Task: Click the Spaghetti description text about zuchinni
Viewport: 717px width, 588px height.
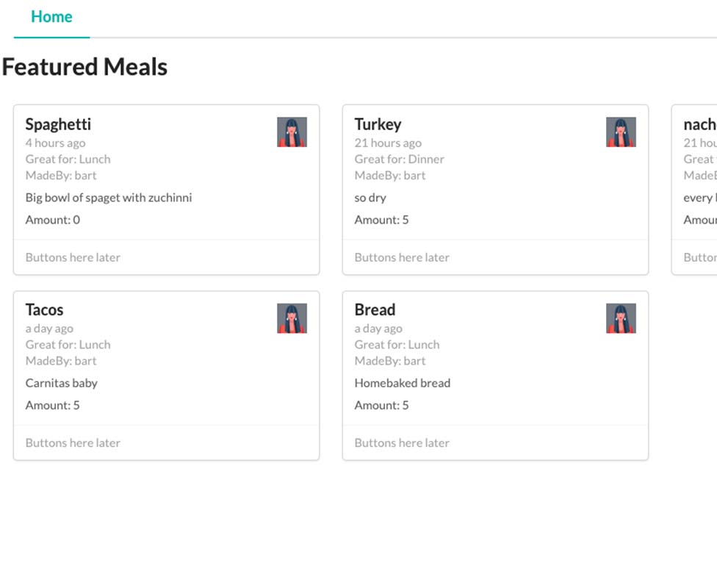Action: [x=109, y=198]
